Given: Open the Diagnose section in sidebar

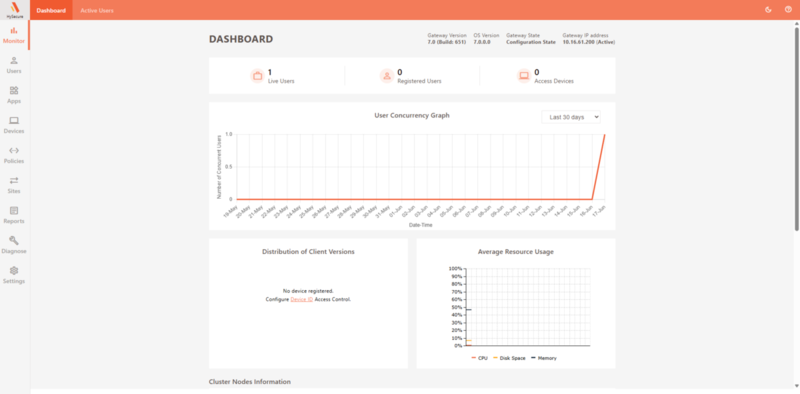Looking at the screenshot, I should 14,245.
